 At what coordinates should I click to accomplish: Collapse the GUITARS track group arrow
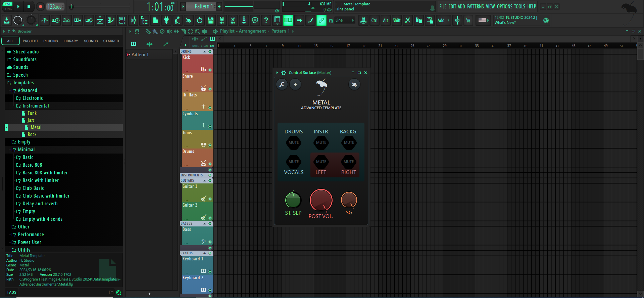click(204, 181)
